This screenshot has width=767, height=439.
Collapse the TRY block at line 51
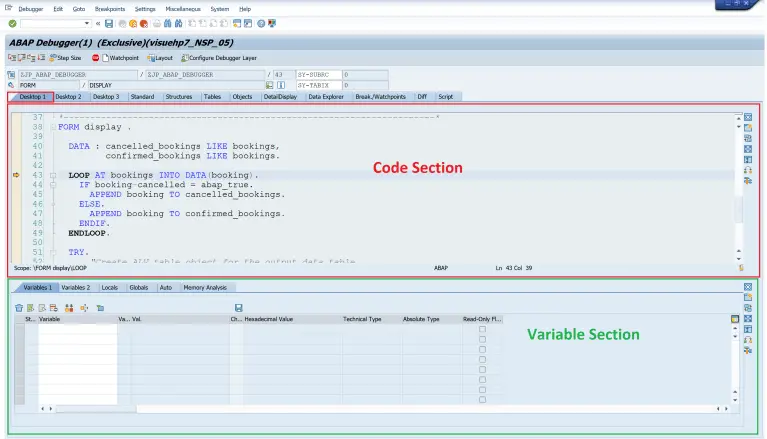53,253
